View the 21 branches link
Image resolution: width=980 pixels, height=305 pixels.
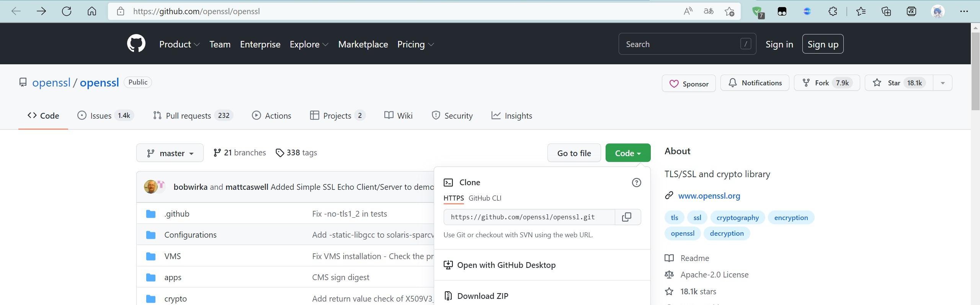pos(240,153)
